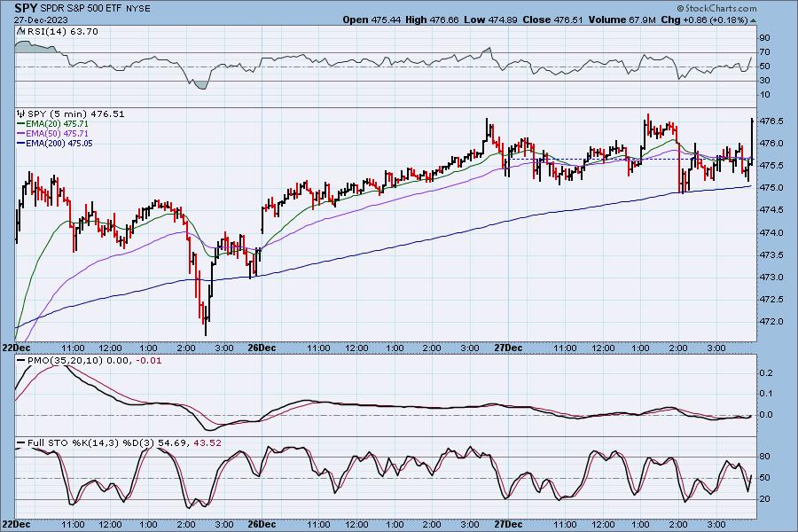Viewport: 798px width, 532px height.
Task: Click the 475.0 price axis label
Action: 771,188
